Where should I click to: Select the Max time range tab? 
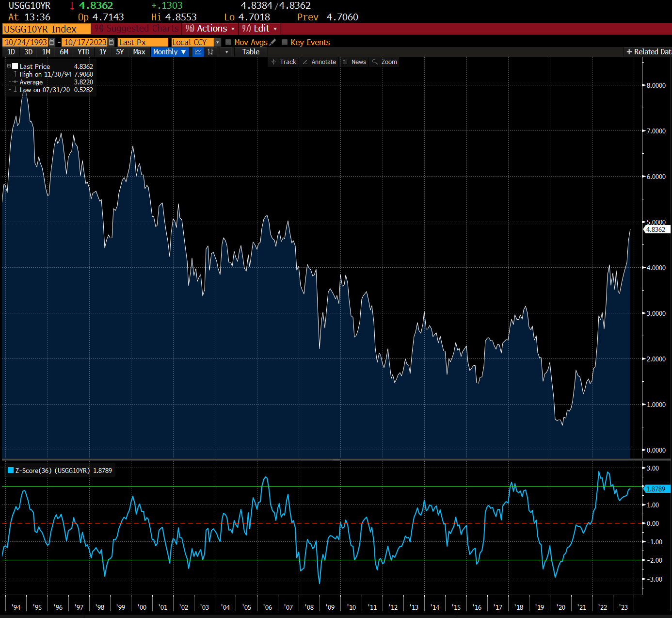[x=139, y=52]
